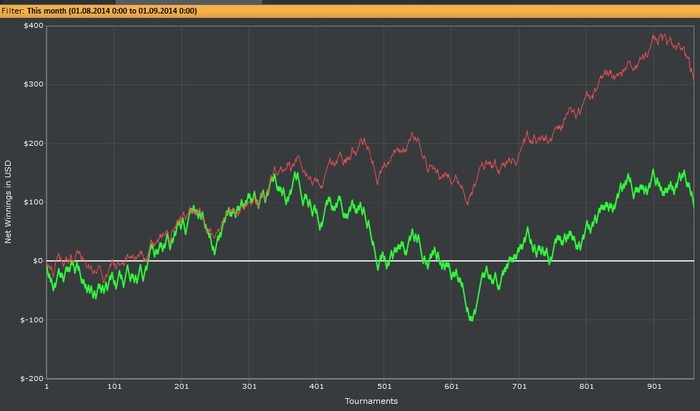Click the x-axis label 901
Viewport: 700px width, 411px height.
tap(654, 386)
